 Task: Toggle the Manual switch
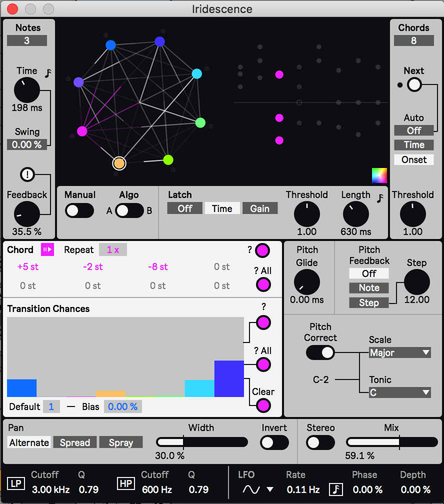click(x=79, y=210)
